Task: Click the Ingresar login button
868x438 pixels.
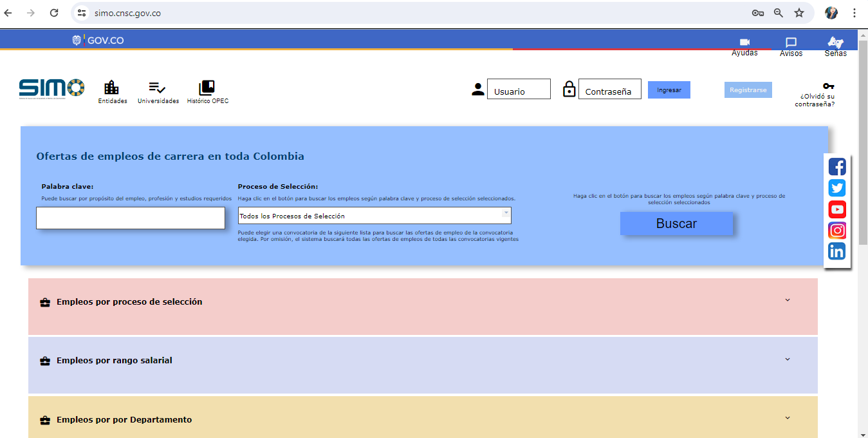Action: tap(669, 90)
